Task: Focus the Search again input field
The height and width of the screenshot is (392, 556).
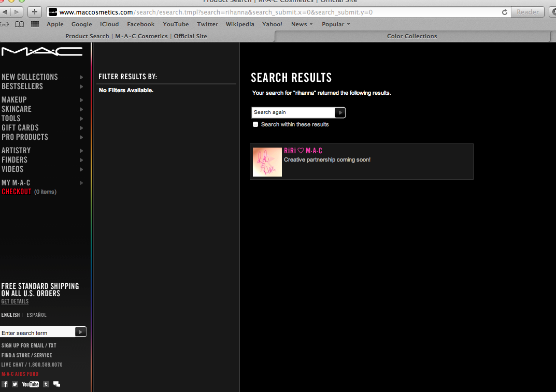Action: click(x=293, y=112)
